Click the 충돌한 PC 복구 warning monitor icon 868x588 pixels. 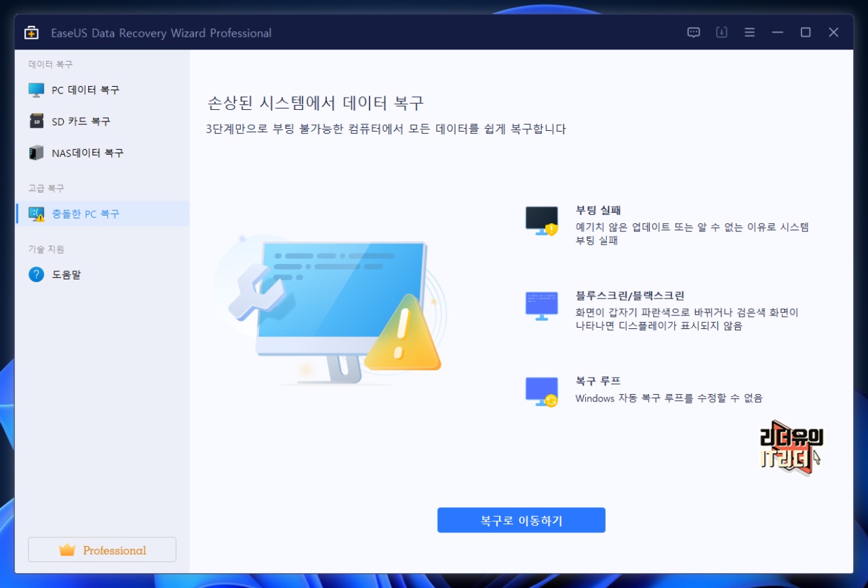(37, 214)
